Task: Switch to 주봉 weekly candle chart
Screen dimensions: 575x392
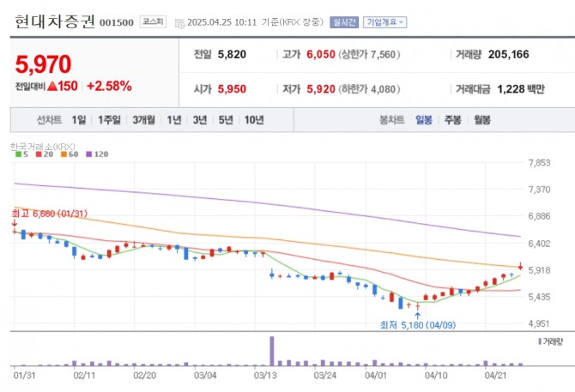Action: [453, 120]
